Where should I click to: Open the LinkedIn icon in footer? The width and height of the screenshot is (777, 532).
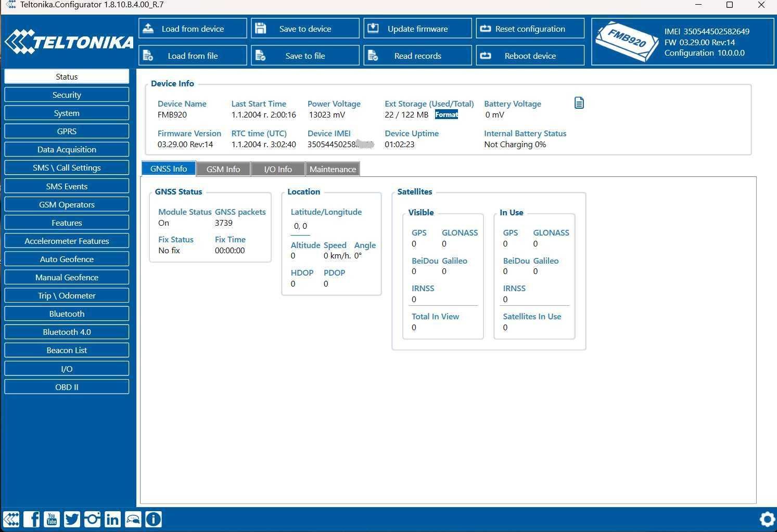[x=112, y=519]
